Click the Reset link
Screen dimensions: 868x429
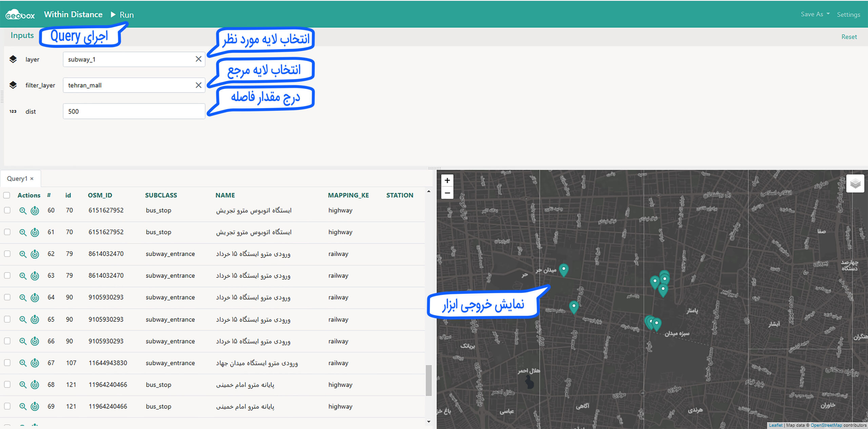click(x=849, y=37)
